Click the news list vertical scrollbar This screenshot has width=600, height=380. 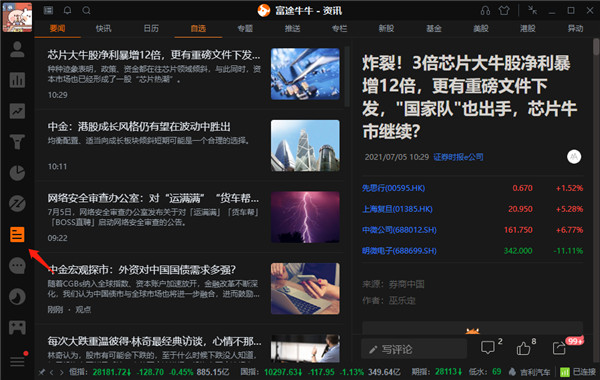(347, 77)
